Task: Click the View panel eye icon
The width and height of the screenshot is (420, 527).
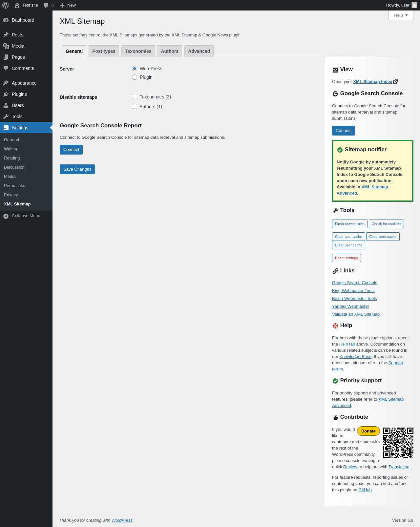Action: click(335, 70)
